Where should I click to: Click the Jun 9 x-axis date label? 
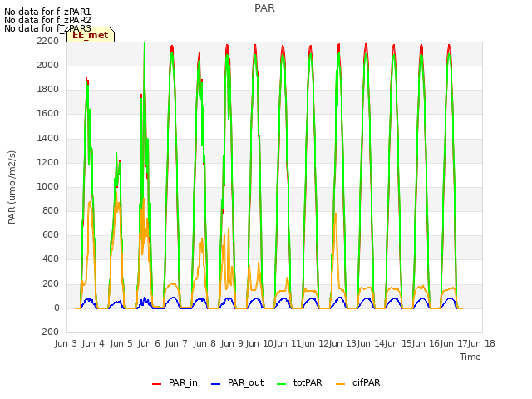click(232, 343)
